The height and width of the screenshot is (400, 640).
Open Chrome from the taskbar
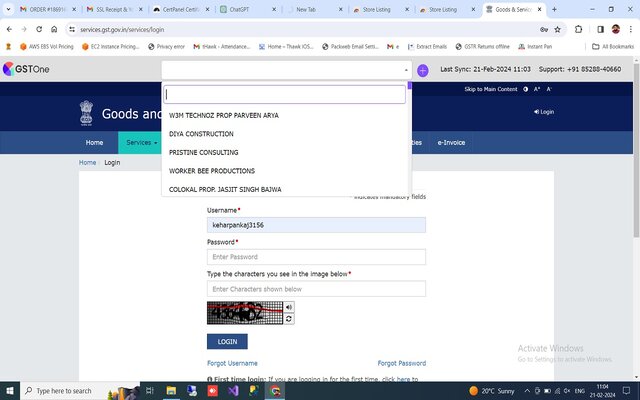pos(276,391)
